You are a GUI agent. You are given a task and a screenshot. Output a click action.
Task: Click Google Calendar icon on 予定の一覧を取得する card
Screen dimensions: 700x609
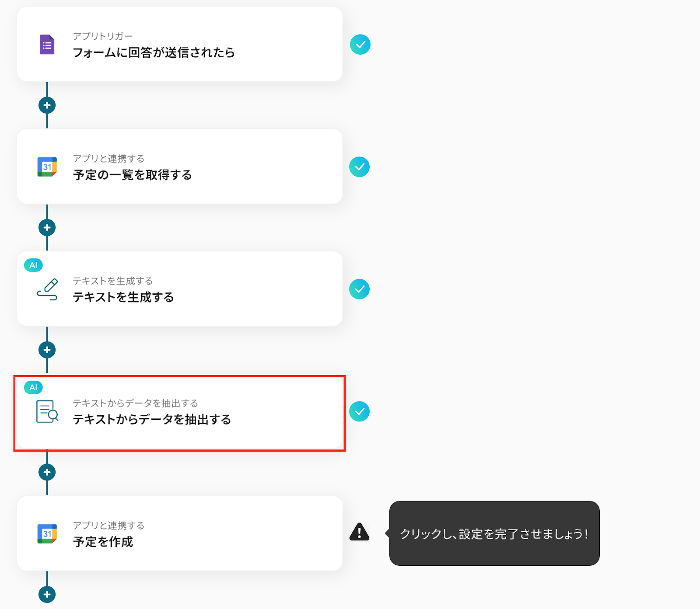(x=47, y=167)
